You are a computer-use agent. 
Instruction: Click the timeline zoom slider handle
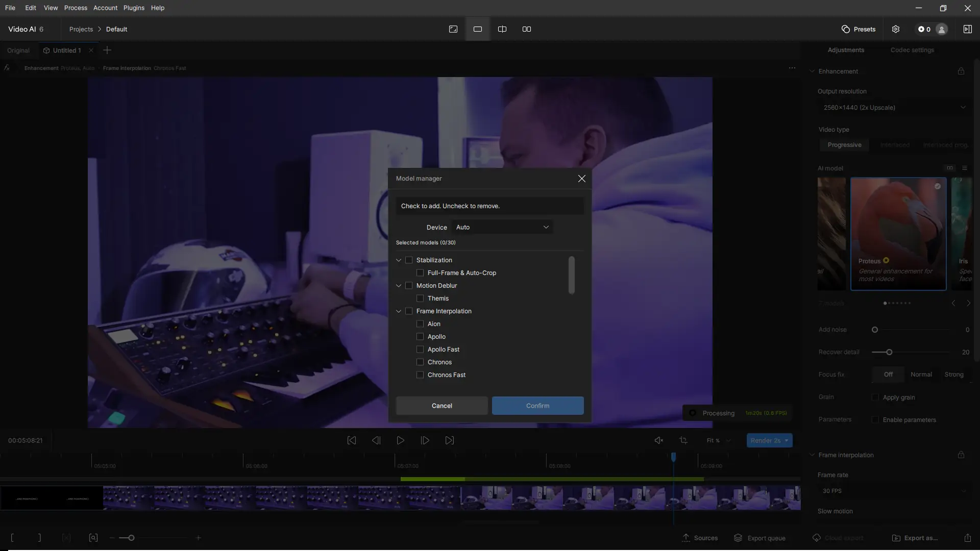click(131, 538)
